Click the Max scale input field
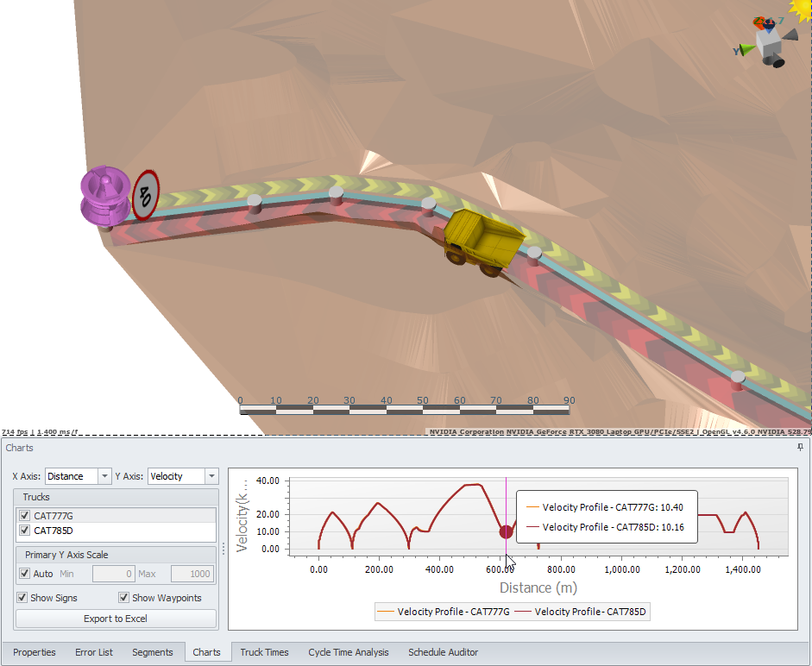 pos(191,574)
